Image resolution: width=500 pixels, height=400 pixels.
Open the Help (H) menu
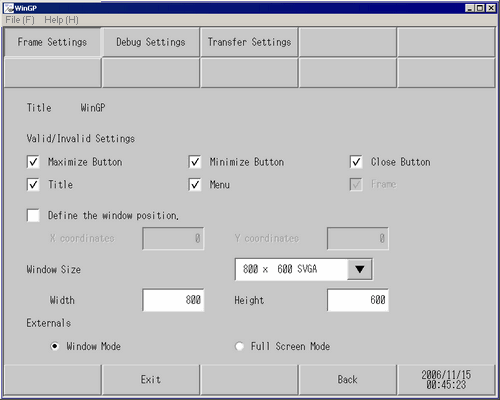click(x=61, y=20)
